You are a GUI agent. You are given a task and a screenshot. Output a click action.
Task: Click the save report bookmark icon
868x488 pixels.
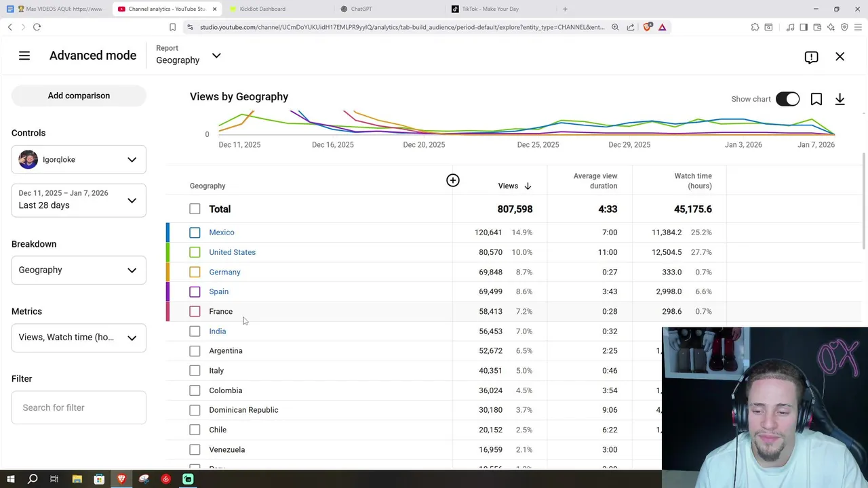[x=816, y=100]
